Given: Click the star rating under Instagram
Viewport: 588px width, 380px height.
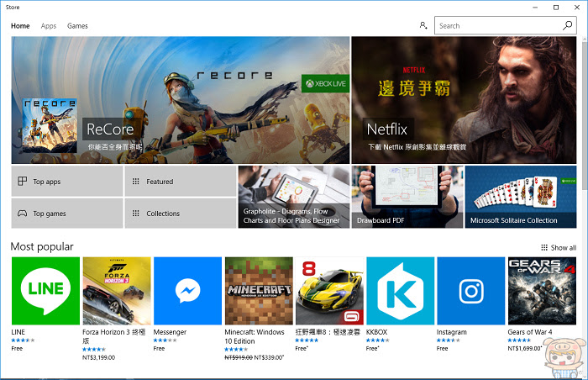Looking at the screenshot, I should (448, 340).
